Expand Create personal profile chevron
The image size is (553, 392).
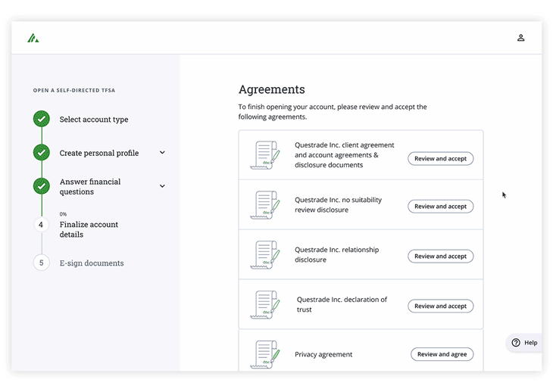click(x=162, y=153)
